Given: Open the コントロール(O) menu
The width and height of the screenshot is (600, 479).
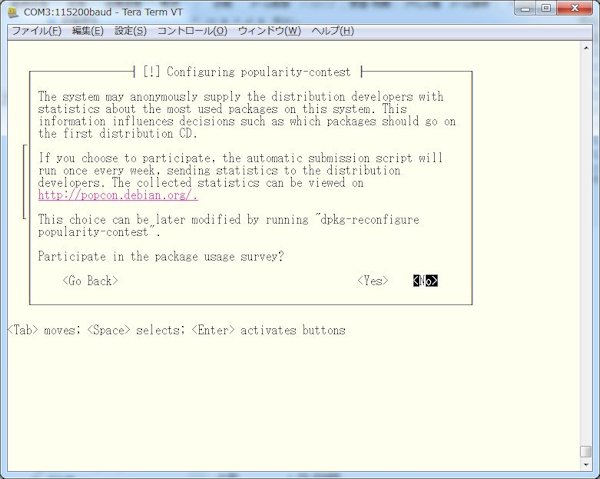Looking at the screenshot, I should 192,31.
